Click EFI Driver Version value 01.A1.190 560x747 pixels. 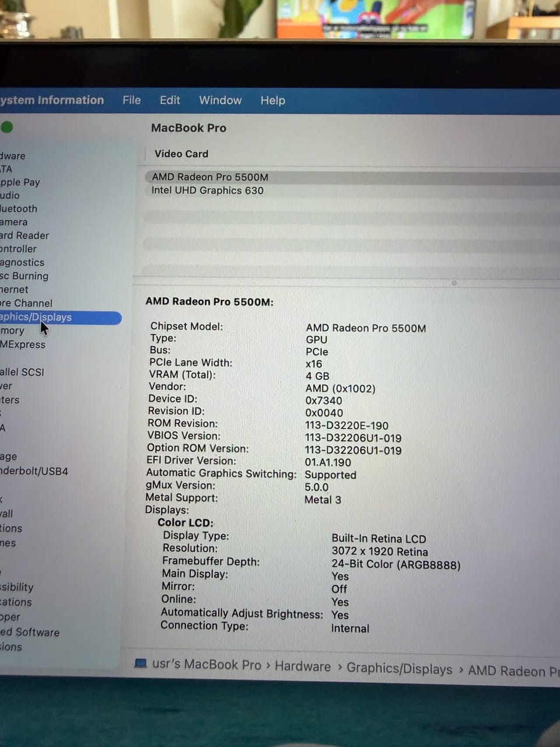pyautogui.click(x=328, y=462)
